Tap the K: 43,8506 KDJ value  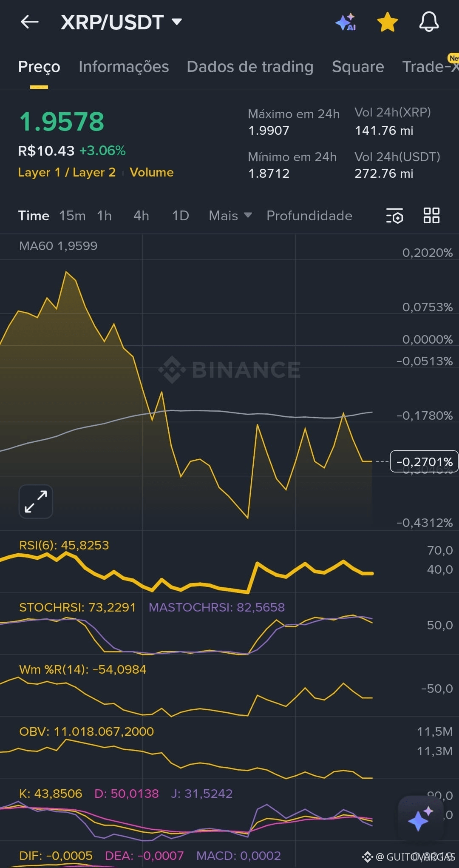pos(51,794)
